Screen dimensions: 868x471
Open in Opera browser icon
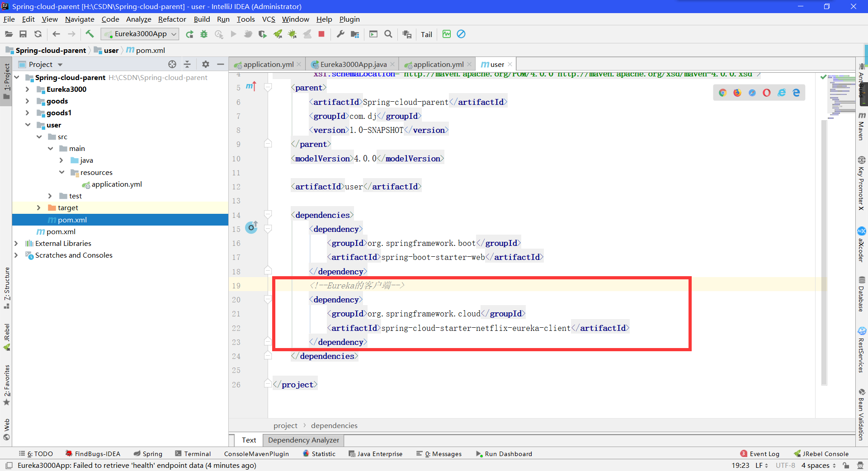click(767, 93)
